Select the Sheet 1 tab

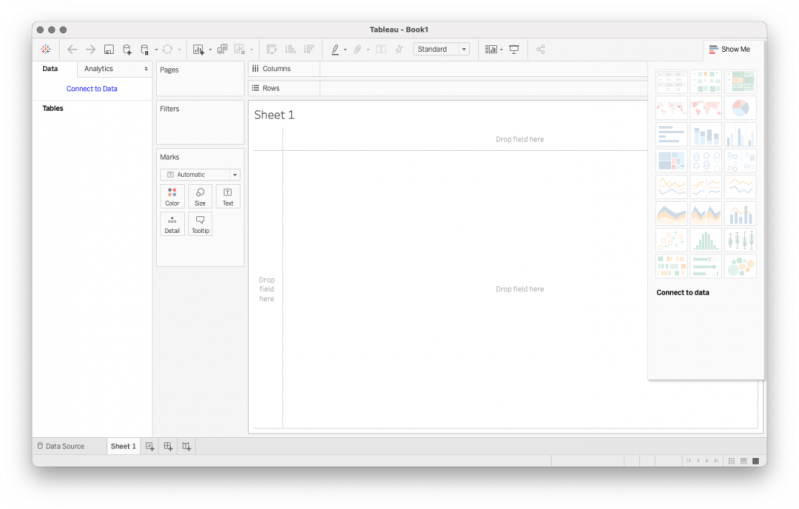point(123,446)
